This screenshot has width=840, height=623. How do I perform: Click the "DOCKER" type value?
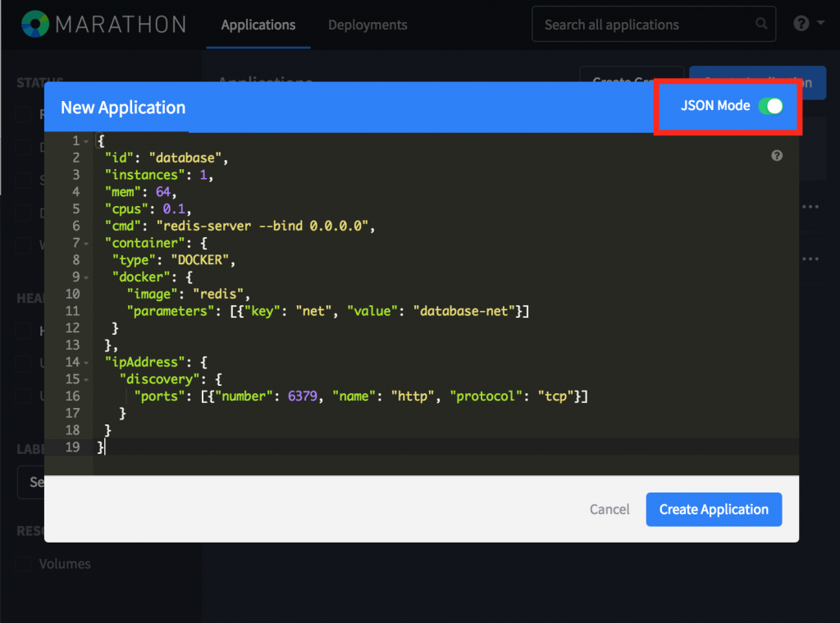point(200,260)
